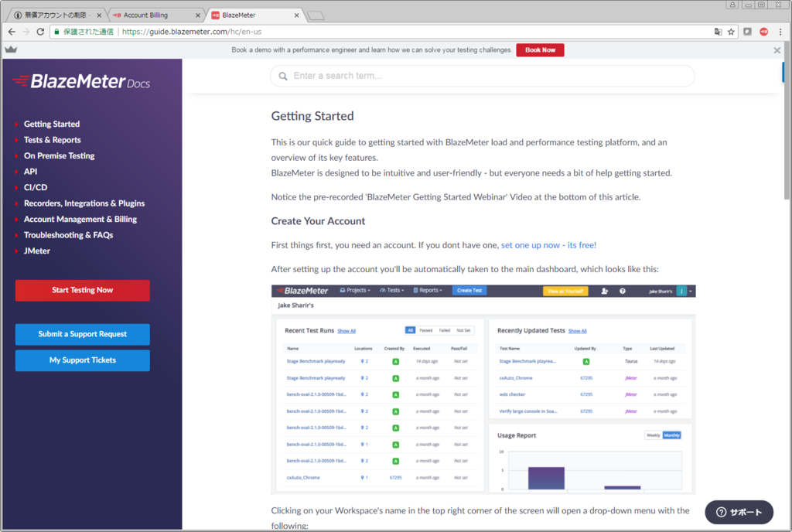Click 'set one up now - its free!' link

click(x=548, y=245)
